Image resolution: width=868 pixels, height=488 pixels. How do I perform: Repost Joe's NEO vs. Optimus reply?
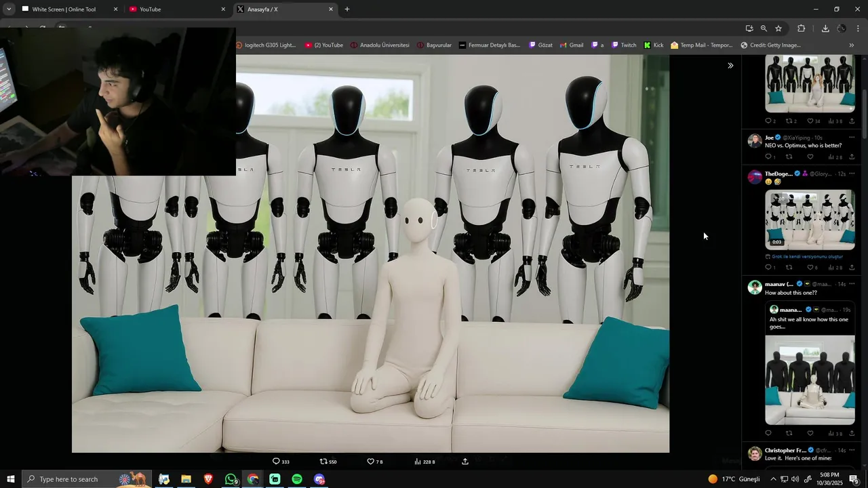789,157
